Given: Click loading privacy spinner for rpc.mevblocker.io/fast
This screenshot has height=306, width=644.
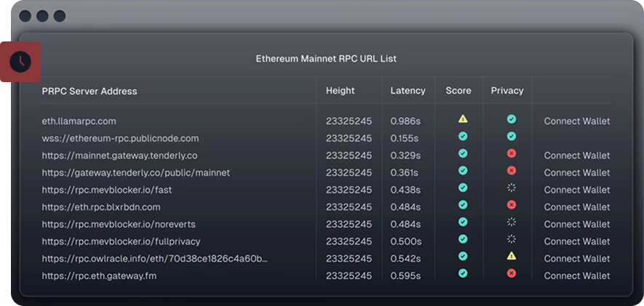Looking at the screenshot, I should tap(512, 188).
